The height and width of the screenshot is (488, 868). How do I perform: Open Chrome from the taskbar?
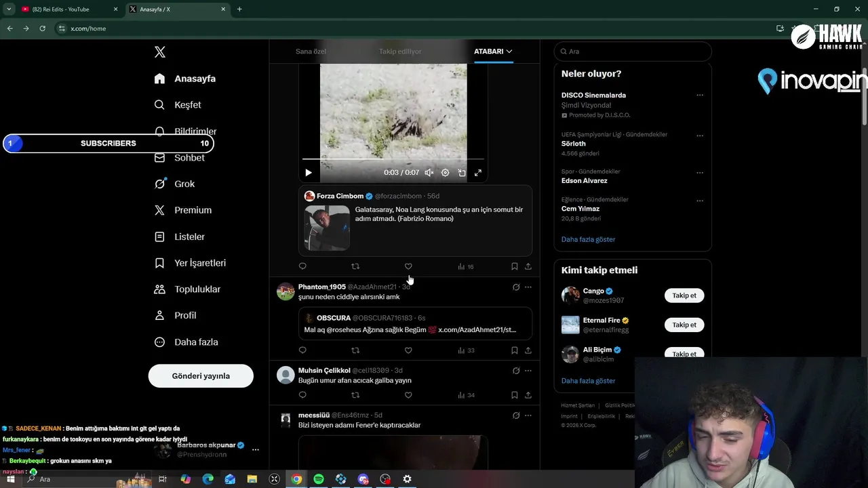tap(296, 479)
